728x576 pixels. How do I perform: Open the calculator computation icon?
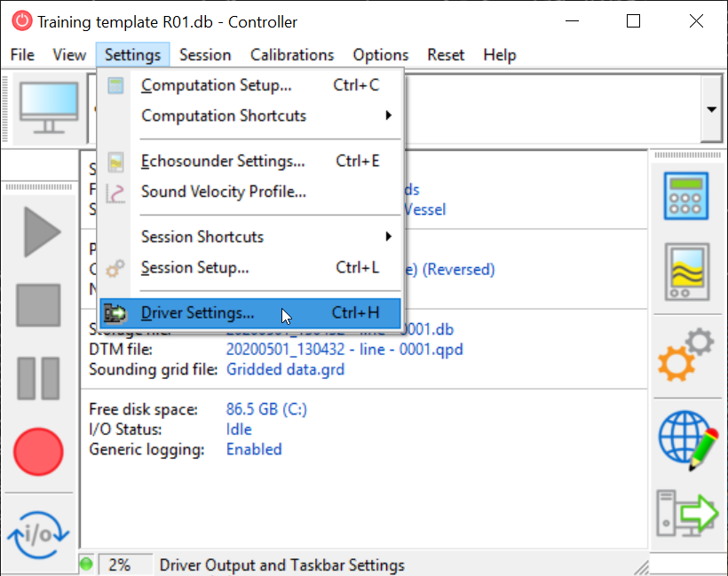687,196
